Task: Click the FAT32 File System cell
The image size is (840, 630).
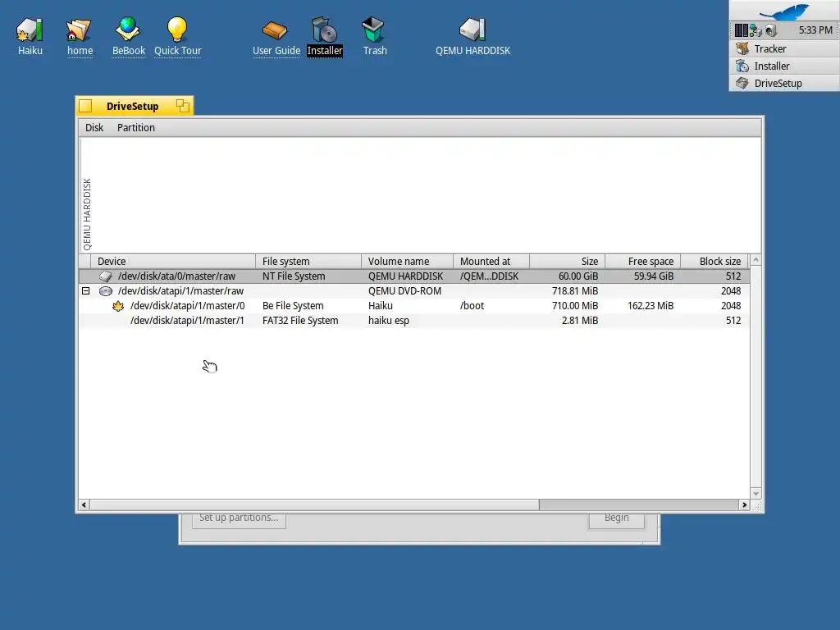Action: pos(300,321)
